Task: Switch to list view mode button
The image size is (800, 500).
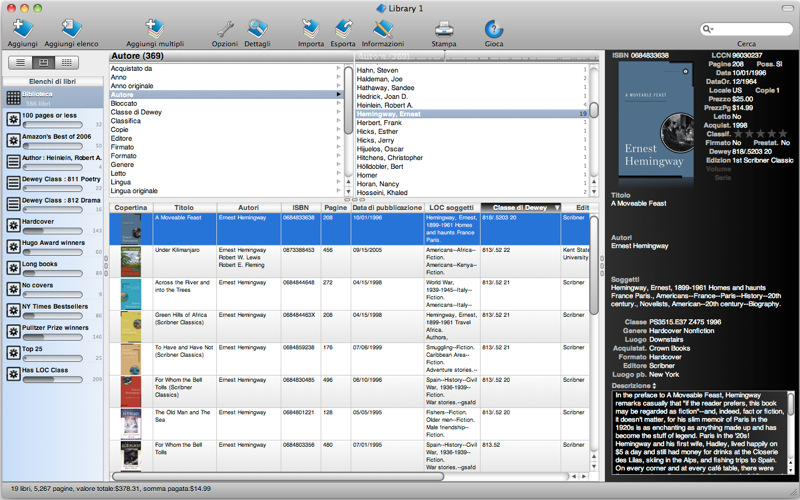Action: (x=20, y=62)
